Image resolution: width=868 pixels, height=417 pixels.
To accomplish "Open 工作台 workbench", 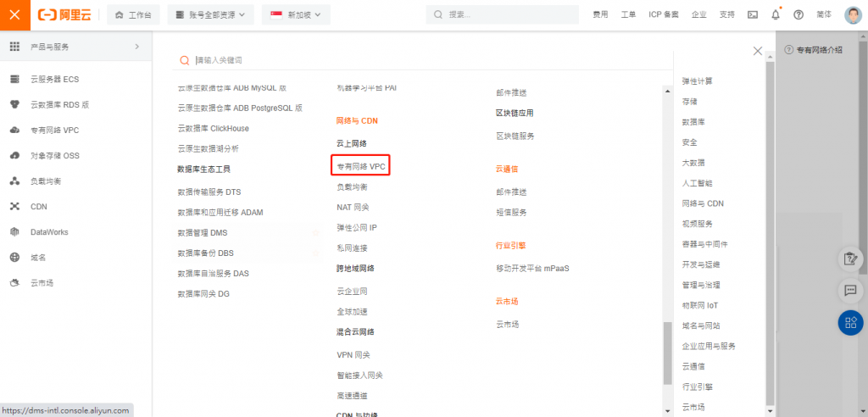I will pyautogui.click(x=133, y=15).
